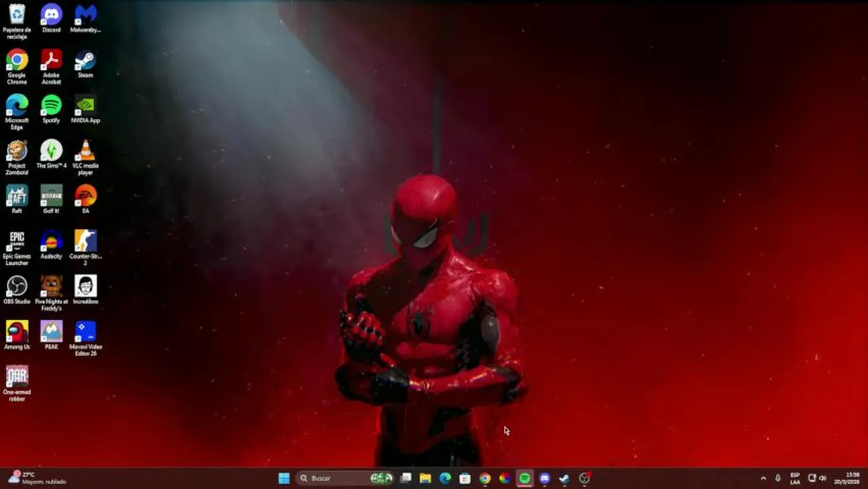
Task: Open the weather widget on the taskbar
Action: pyautogui.click(x=39, y=478)
